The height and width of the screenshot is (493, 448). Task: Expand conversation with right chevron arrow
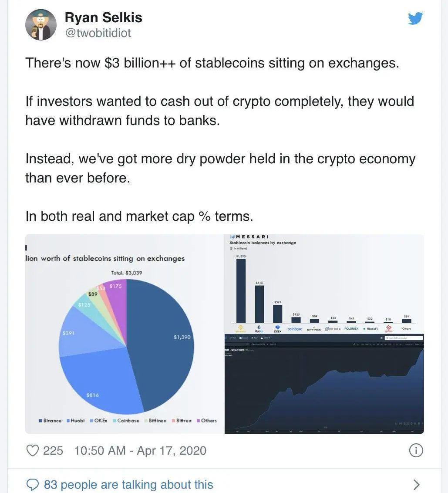[x=416, y=485]
